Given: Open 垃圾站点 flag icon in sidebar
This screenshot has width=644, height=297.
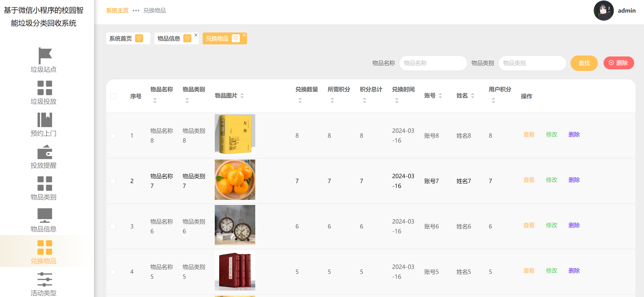Looking at the screenshot, I should tap(45, 56).
